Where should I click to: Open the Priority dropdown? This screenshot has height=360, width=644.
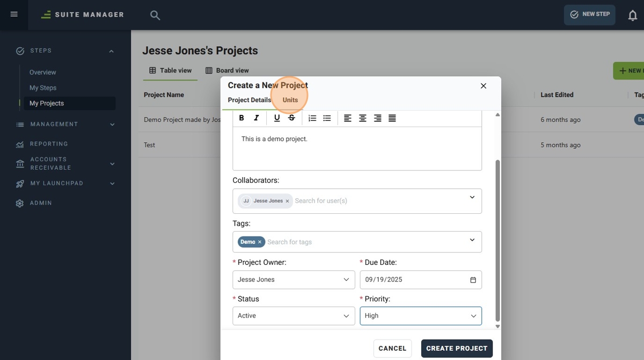421,316
